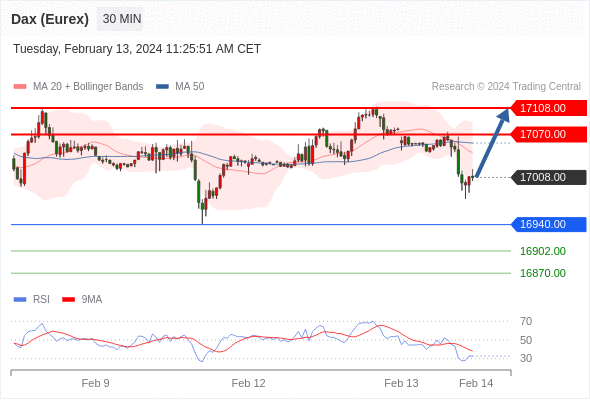The width and height of the screenshot is (590, 400).
Task: Click the 16870.00 support level value
Action: tap(543, 273)
